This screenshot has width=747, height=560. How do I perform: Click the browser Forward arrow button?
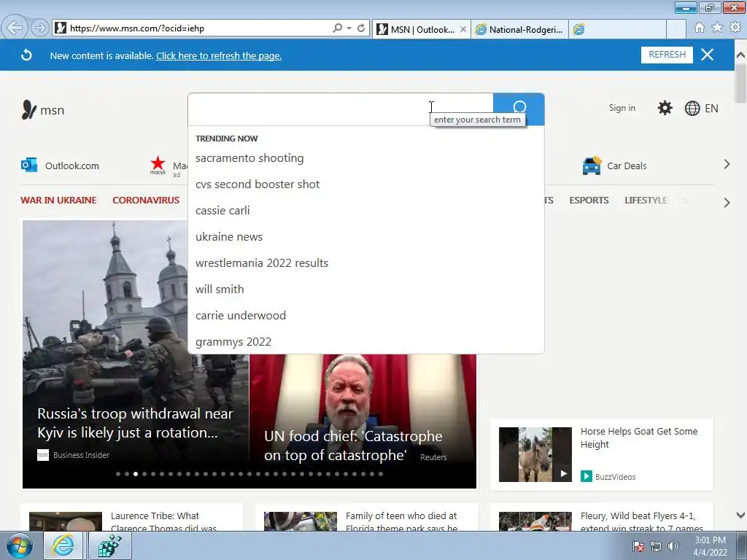click(x=40, y=28)
